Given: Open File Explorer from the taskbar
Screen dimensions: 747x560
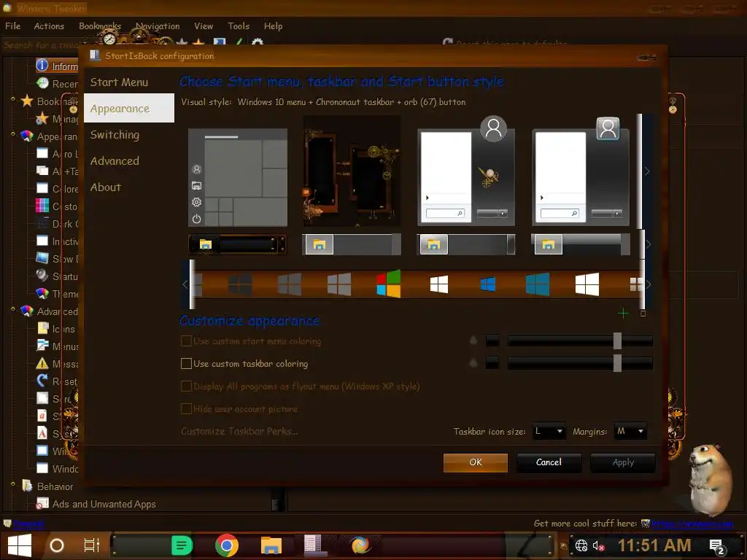Looking at the screenshot, I should tap(271, 545).
